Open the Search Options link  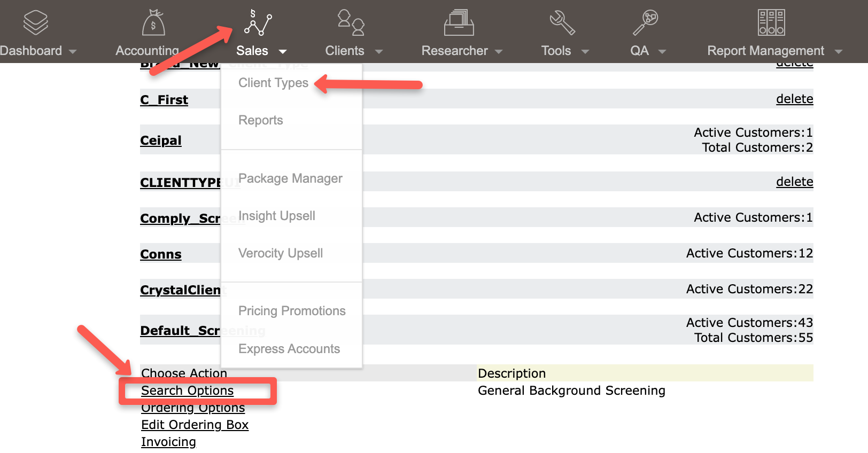187,390
